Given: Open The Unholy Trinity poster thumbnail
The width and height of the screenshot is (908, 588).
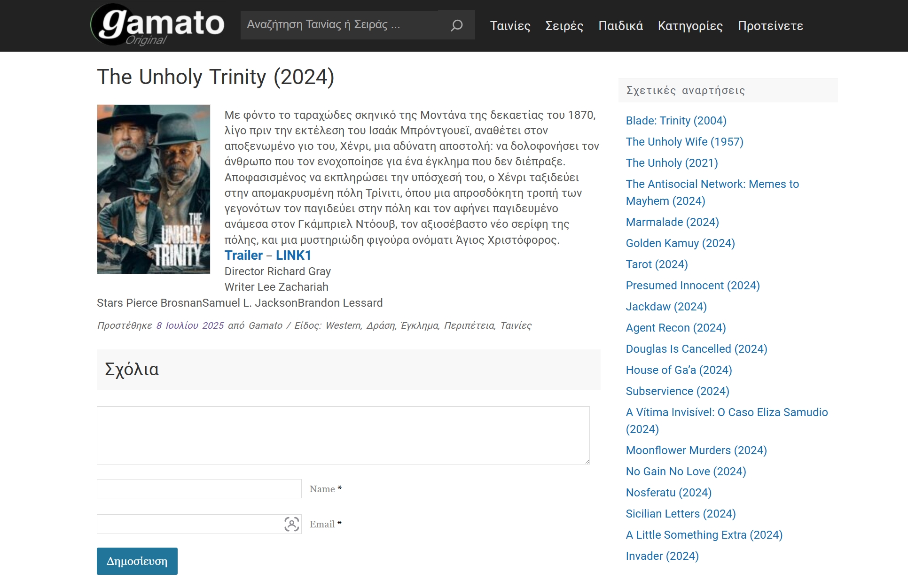Looking at the screenshot, I should pos(153,189).
